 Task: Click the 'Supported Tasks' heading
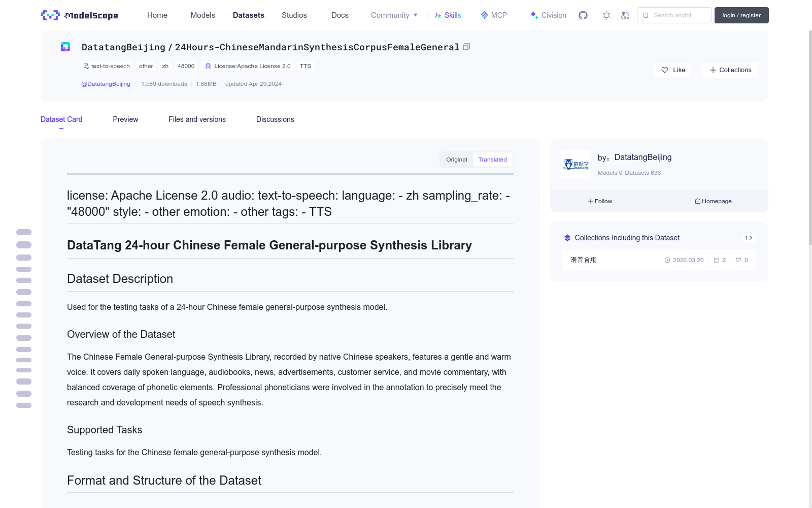105,430
